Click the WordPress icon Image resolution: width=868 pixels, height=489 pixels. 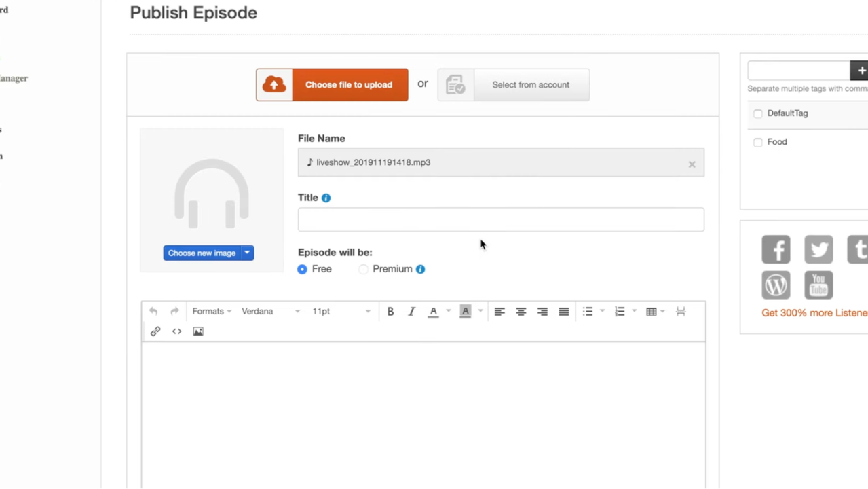point(776,285)
